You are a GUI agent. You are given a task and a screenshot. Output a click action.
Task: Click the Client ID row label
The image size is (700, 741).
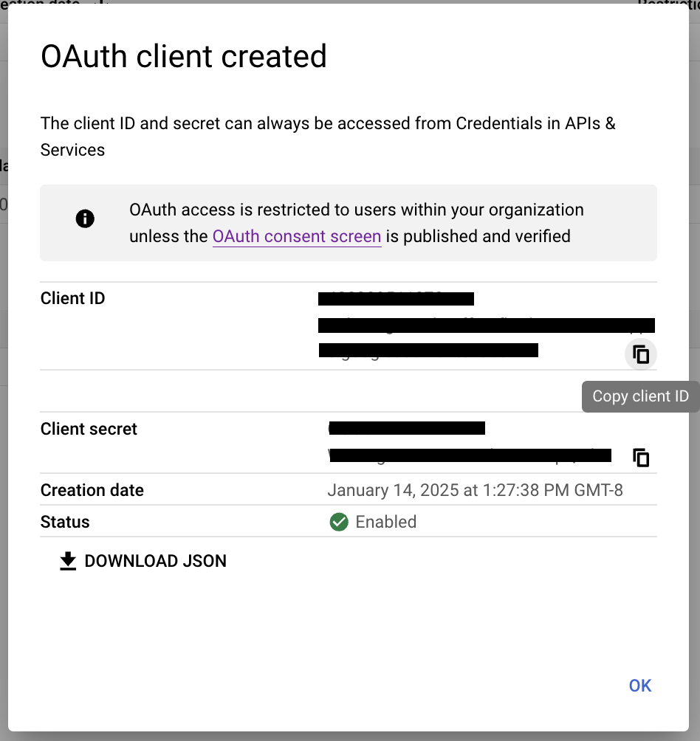coord(73,299)
